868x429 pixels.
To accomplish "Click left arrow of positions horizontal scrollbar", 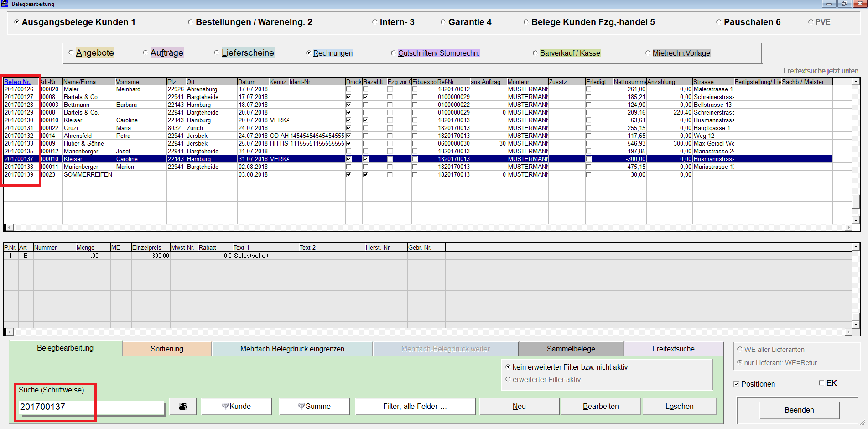I will coord(10,332).
